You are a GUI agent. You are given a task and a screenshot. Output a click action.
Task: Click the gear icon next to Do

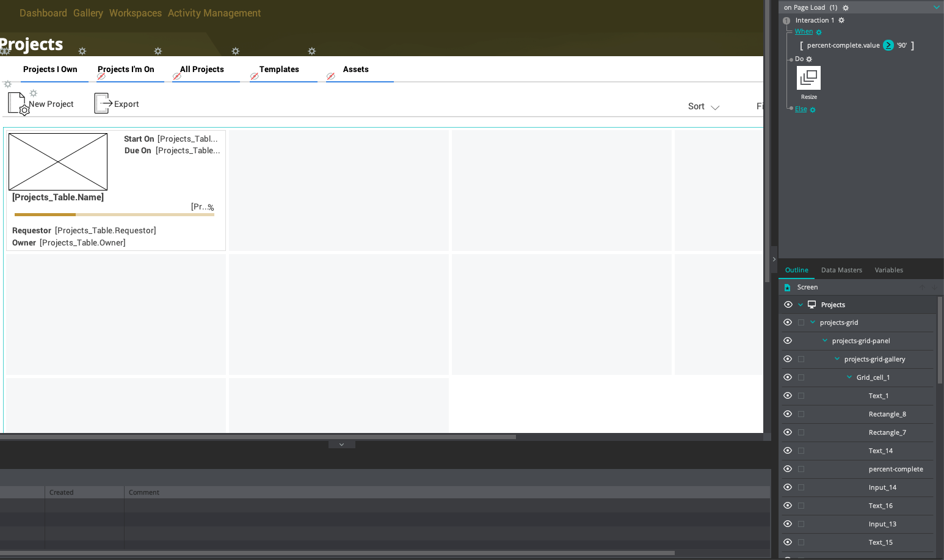point(809,59)
